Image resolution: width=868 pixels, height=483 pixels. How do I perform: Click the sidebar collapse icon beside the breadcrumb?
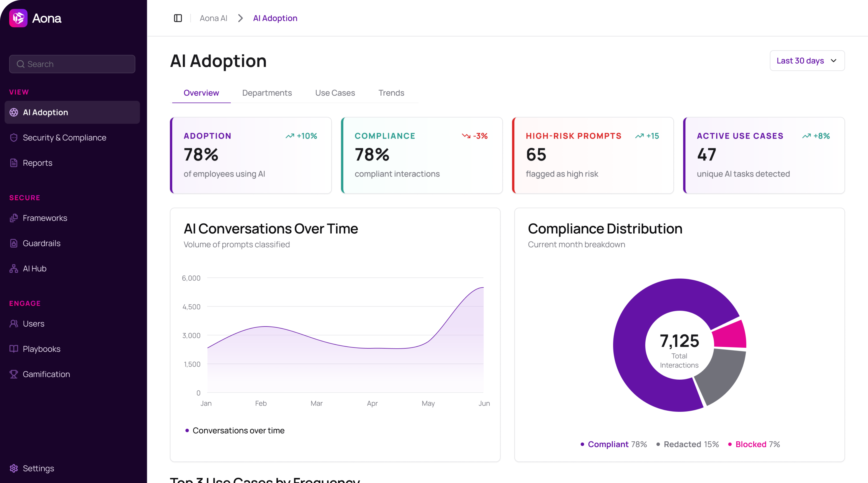click(x=178, y=18)
